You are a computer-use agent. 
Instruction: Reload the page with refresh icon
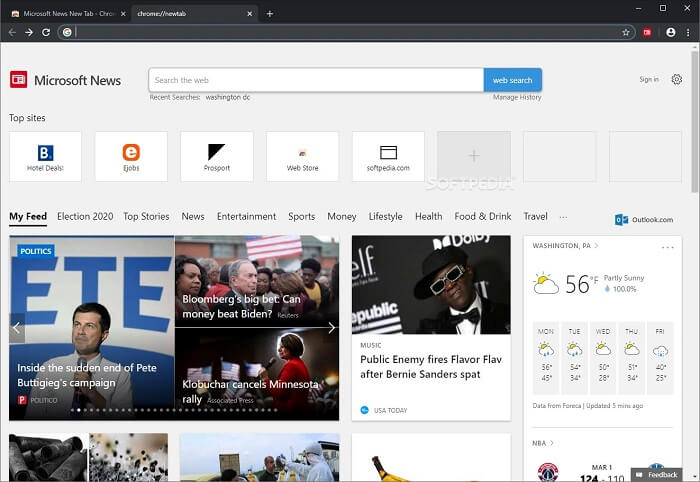click(x=46, y=32)
